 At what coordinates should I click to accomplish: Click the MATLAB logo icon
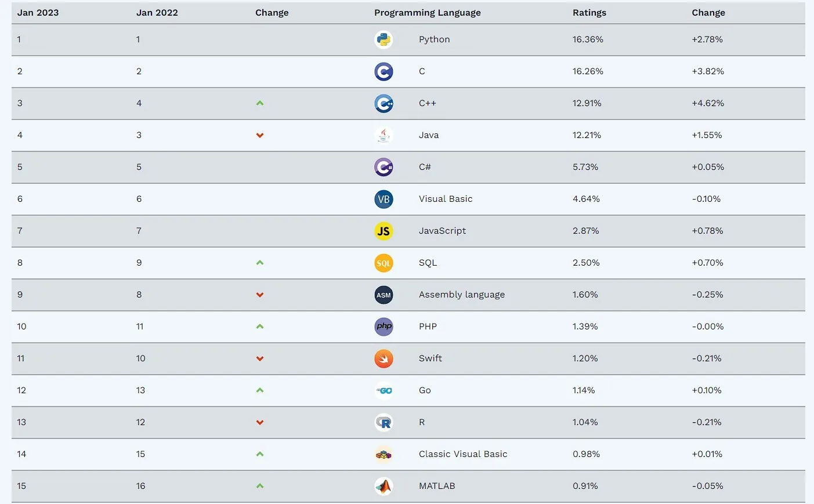click(x=384, y=486)
